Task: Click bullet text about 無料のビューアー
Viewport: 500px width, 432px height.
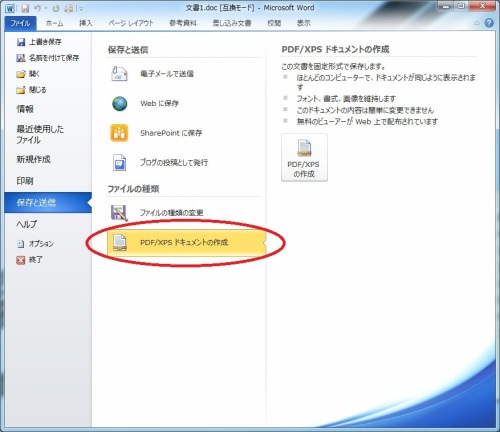Action: pos(367,122)
